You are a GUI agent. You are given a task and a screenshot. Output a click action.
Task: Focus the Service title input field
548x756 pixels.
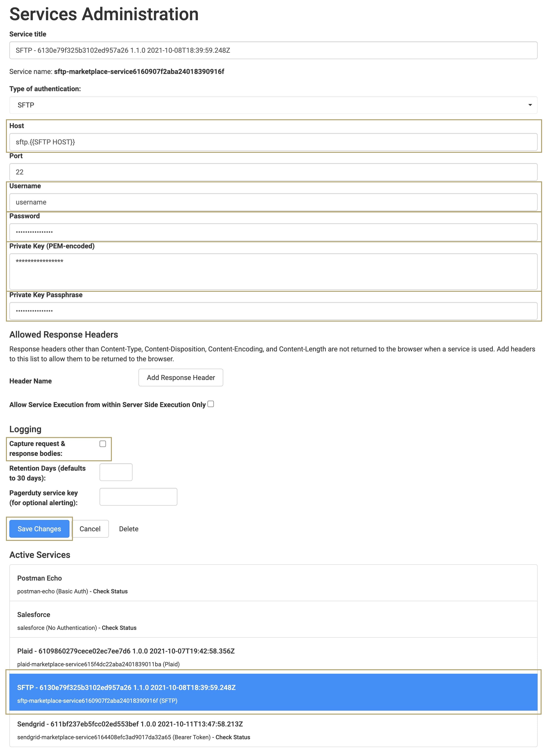point(273,50)
